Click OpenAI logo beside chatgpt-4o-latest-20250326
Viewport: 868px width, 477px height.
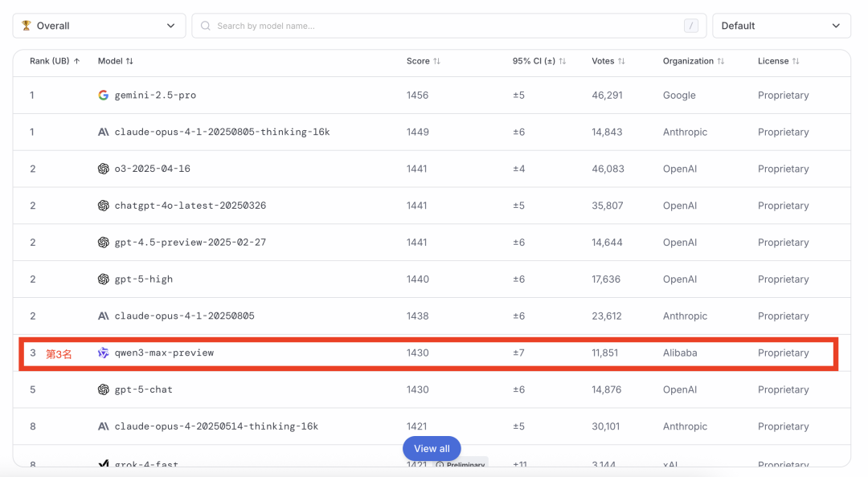[104, 206]
